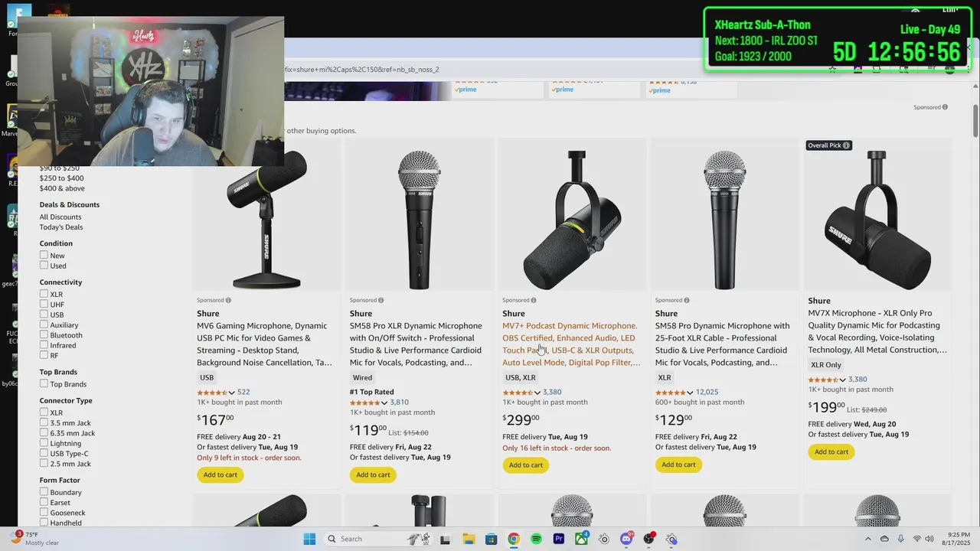
Task: Filter price by $400 & above
Action: (x=62, y=188)
